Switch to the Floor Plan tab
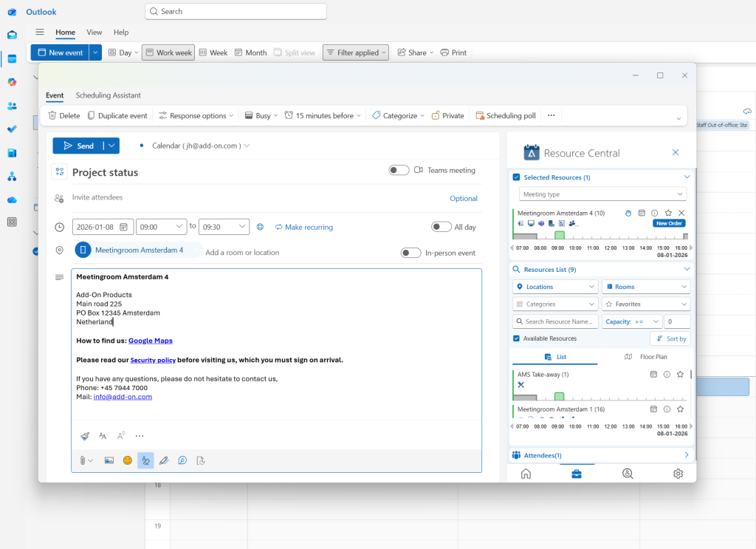The image size is (756, 549). pyautogui.click(x=646, y=357)
